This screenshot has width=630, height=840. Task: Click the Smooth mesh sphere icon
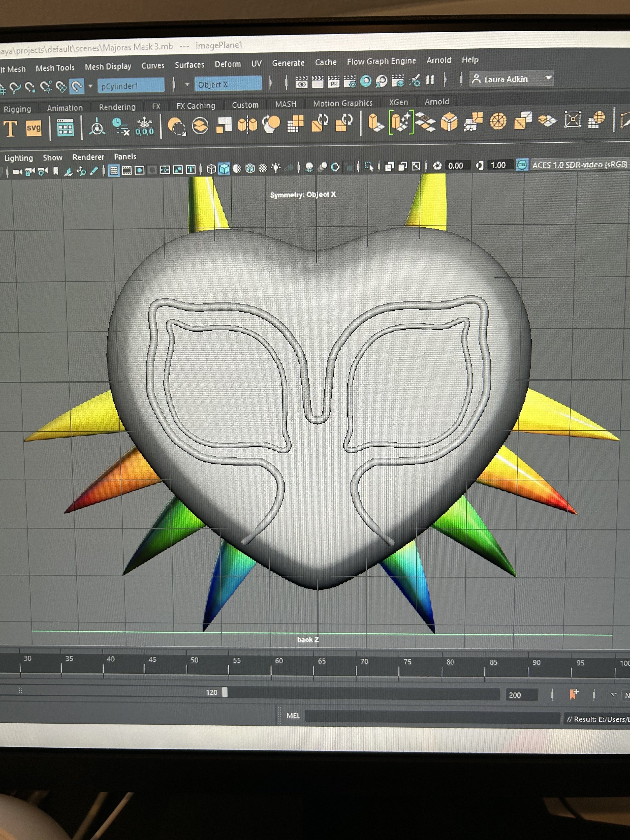271,124
